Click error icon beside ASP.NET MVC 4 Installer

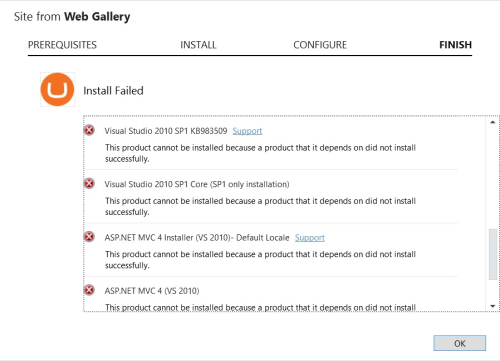[89, 237]
